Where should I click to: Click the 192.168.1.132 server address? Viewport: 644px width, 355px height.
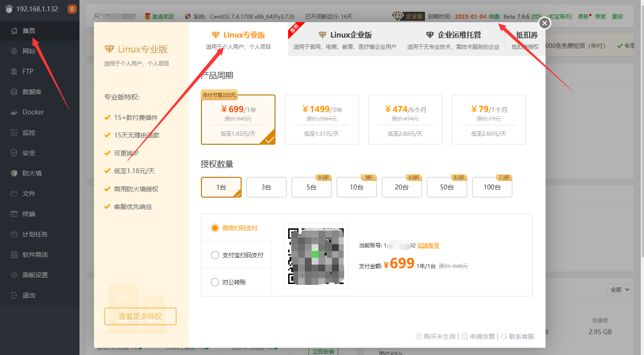[37, 9]
